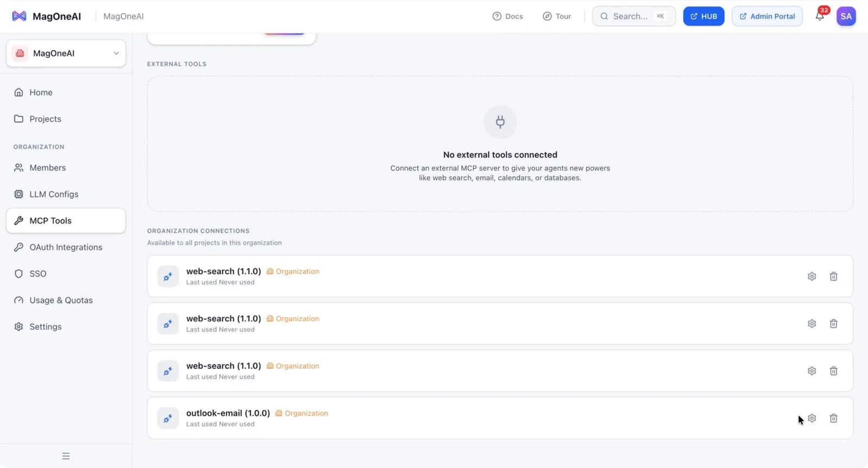Screen dimensions: 868x468
Task: Click No external tools connected text
Action: (x=500, y=155)
